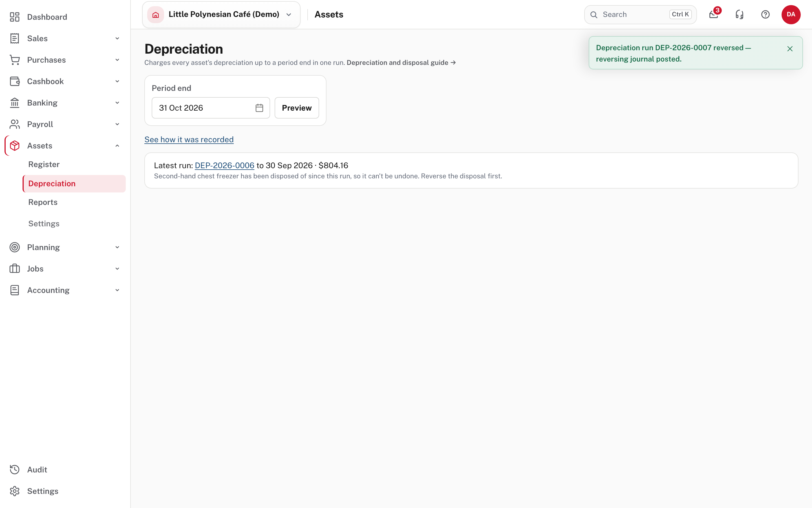Click the Planning target icon
The height and width of the screenshot is (508, 812).
pos(14,247)
